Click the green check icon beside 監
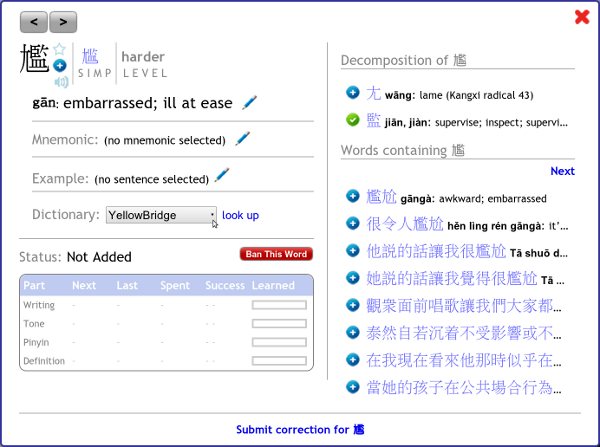The height and width of the screenshot is (447, 600). click(x=352, y=120)
